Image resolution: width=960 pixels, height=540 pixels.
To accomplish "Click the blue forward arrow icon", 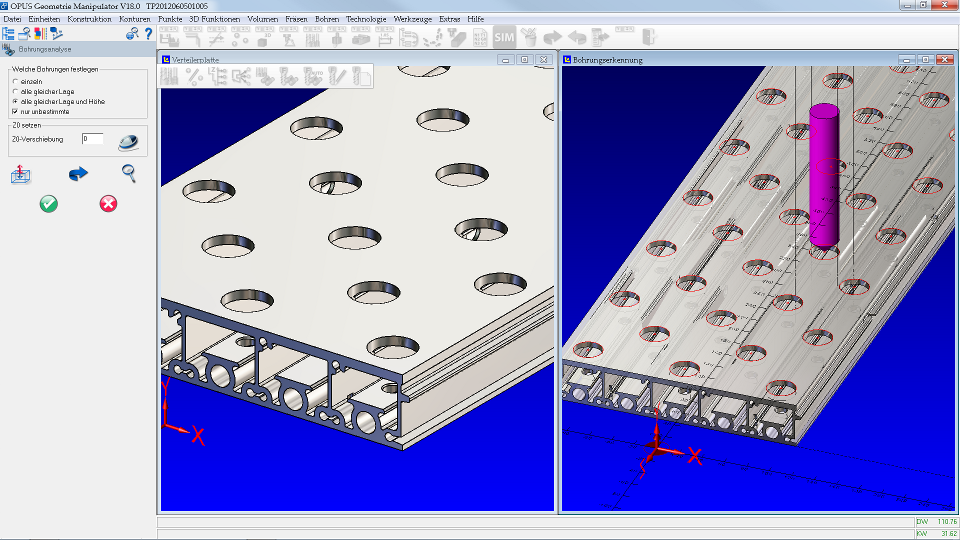I will click(78, 174).
